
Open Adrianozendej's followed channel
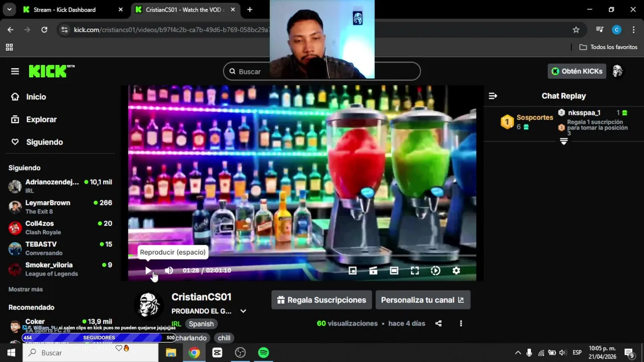(60, 186)
